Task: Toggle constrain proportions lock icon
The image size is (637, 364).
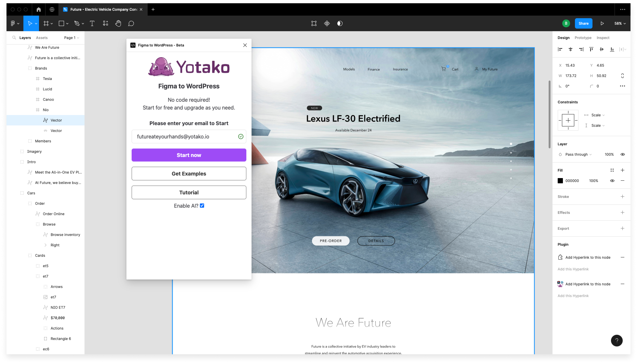Action: tap(623, 76)
